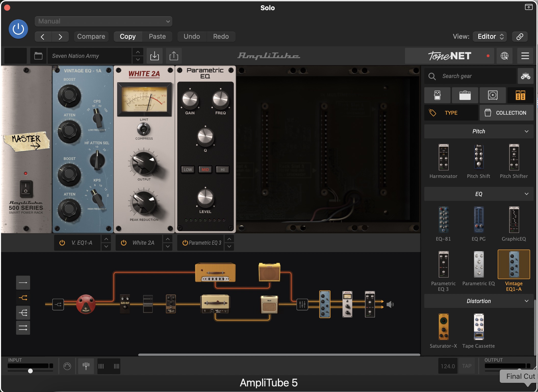Click the Redo button
Viewport: 538px width, 392px height.
(221, 36)
